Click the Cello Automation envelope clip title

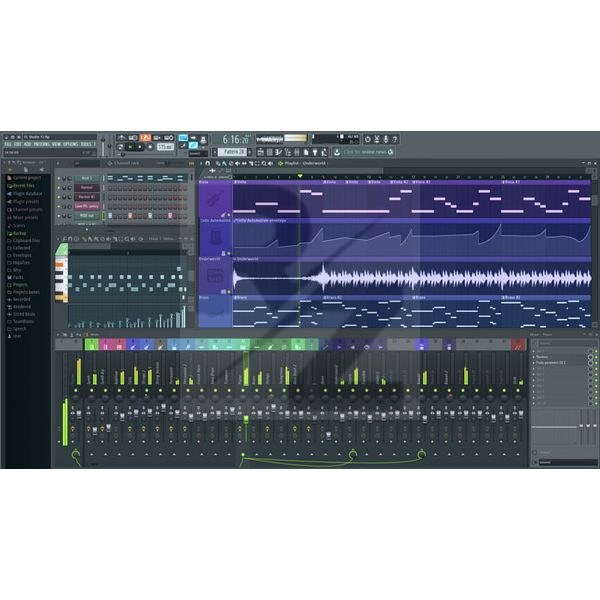point(261,220)
